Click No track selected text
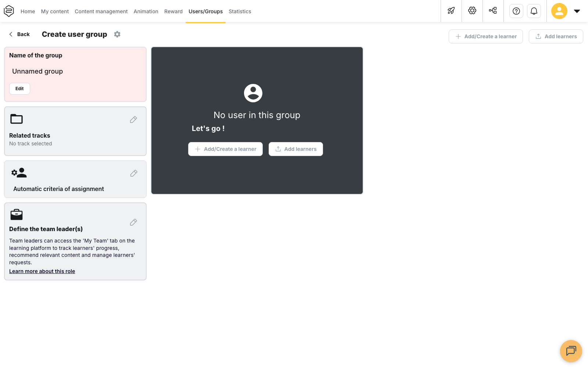The height and width of the screenshot is (368, 588). tap(31, 144)
